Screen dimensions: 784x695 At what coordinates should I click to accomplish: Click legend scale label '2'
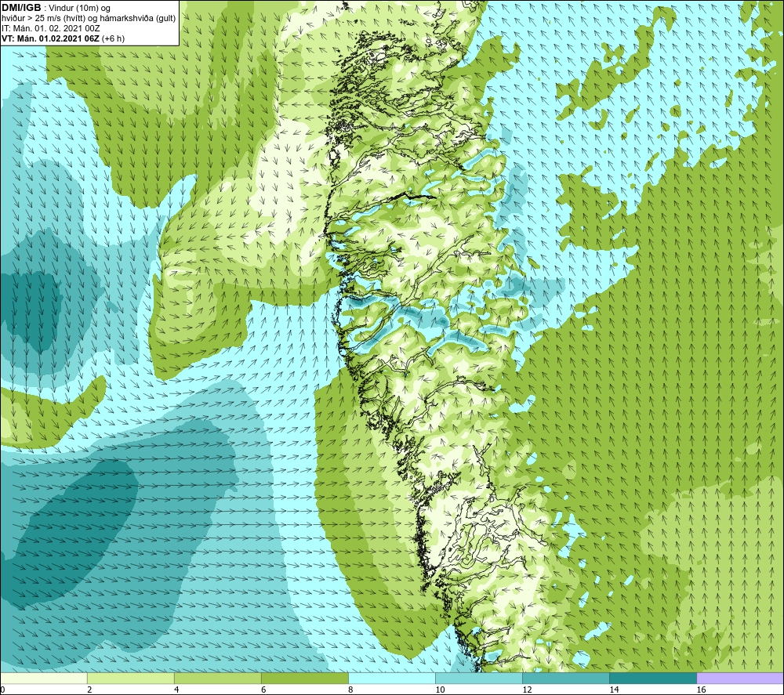tap(90, 690)
